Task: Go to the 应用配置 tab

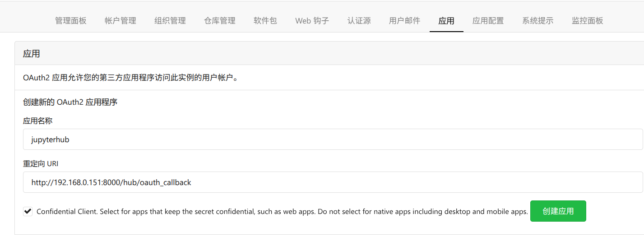Action: [488, 21]
